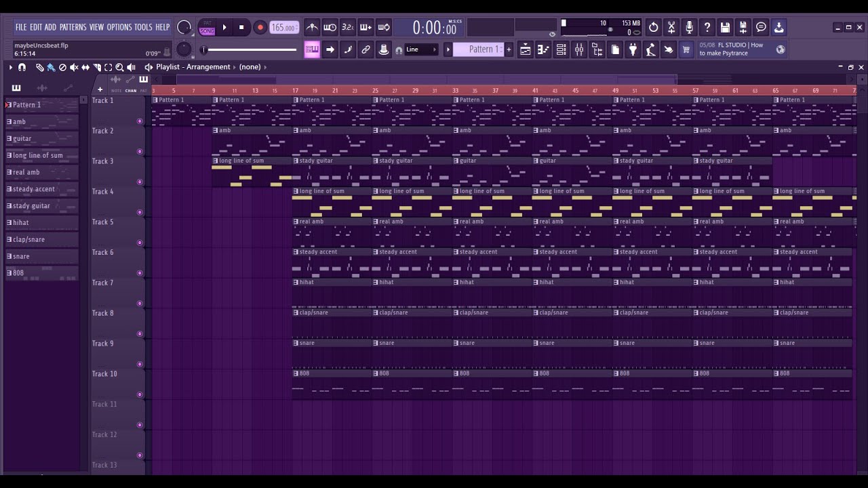Open the Line snap dropdown
This screenshot has height=488, width=868.
[x=420, y=49]
